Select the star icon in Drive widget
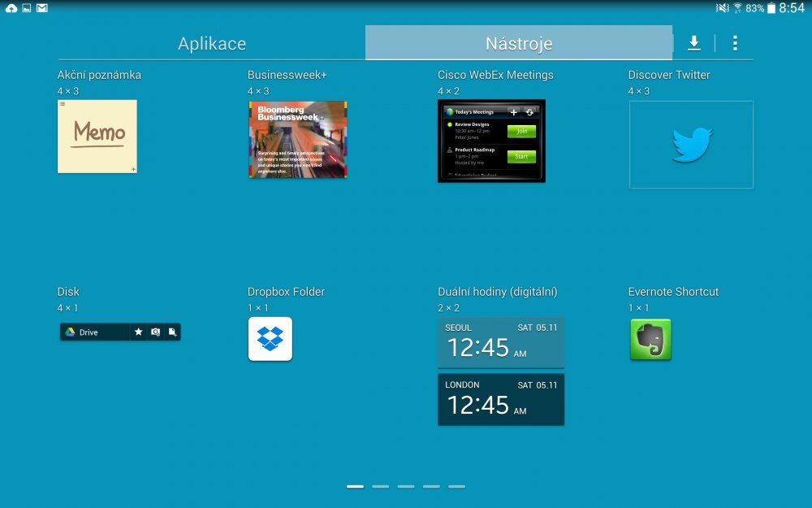Image resolution: width=812 pixels, height=508 pixels. point(139,332)
